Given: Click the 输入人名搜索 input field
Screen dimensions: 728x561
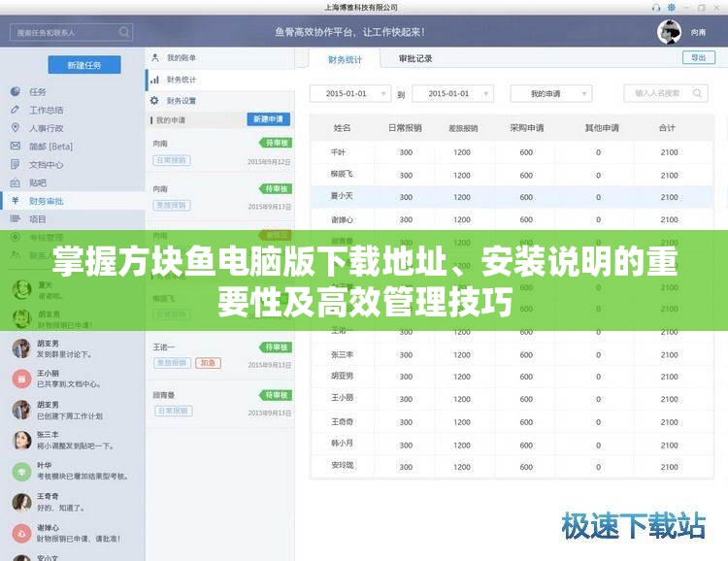Looking at the screenshot, I should click(x=666, y=93).
